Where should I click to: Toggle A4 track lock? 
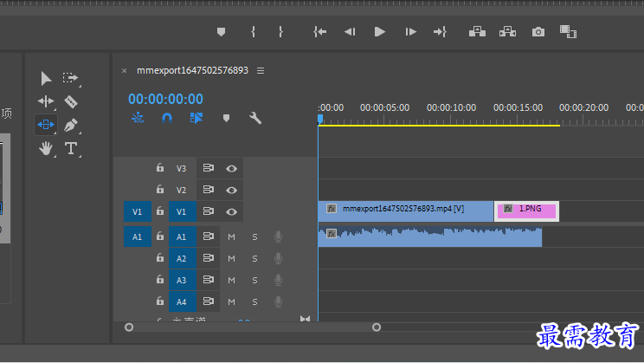point(160,301)
